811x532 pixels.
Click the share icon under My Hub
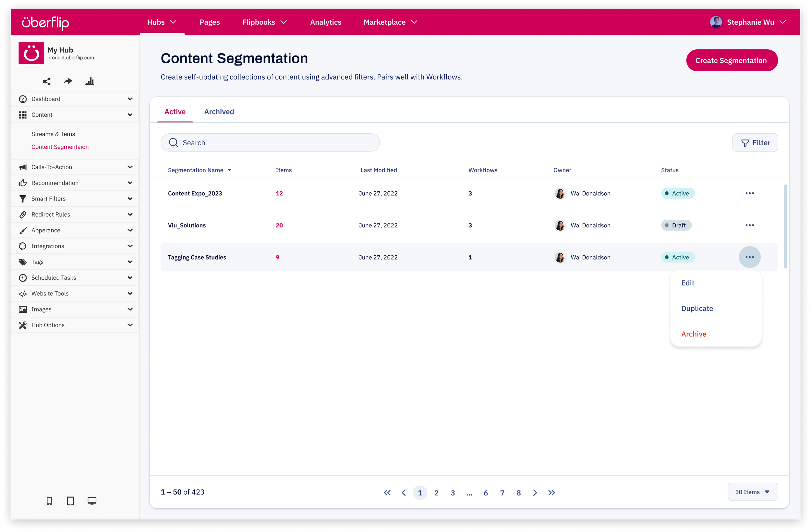(47, 81)
